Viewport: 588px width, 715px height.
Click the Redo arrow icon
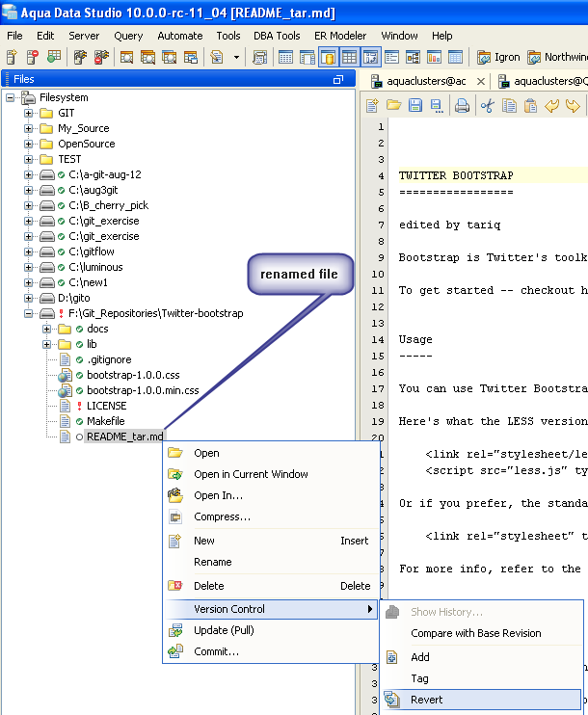tap(573, 106)
